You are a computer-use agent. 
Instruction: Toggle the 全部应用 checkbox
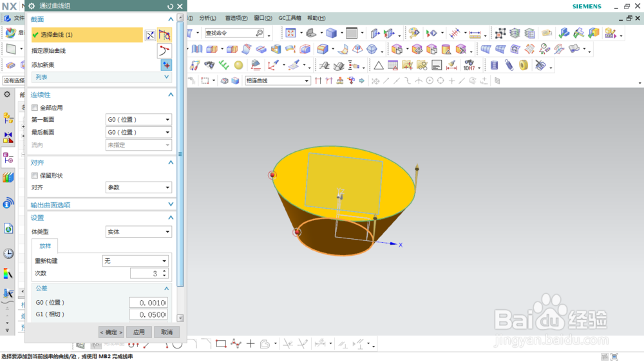point(35,108)
